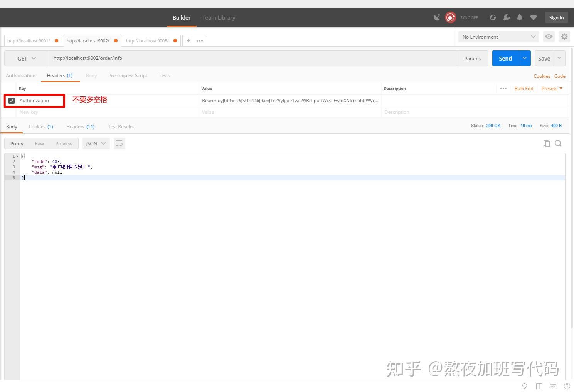Toggle the two-pane layout icon at bottom
This screenshot has height=392, width=574.
539,386
